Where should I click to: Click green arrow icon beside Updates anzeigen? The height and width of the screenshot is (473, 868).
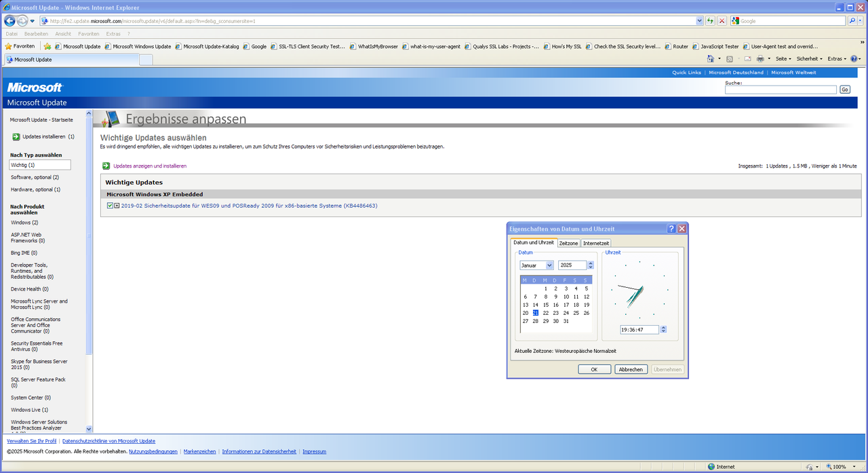tap(106, 166)
